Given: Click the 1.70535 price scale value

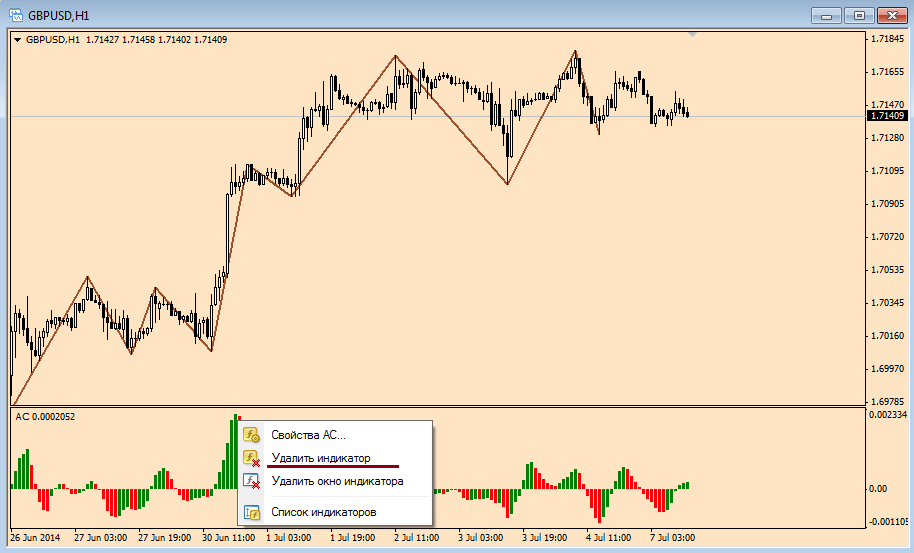Looking at the screenshot, I should coord(887,270).
